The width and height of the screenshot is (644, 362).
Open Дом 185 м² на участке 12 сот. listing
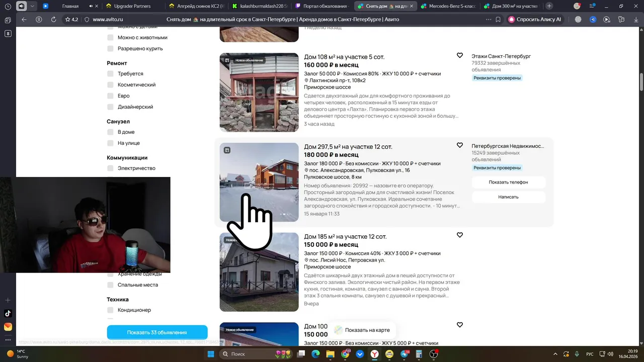click(x=345, y=236)
